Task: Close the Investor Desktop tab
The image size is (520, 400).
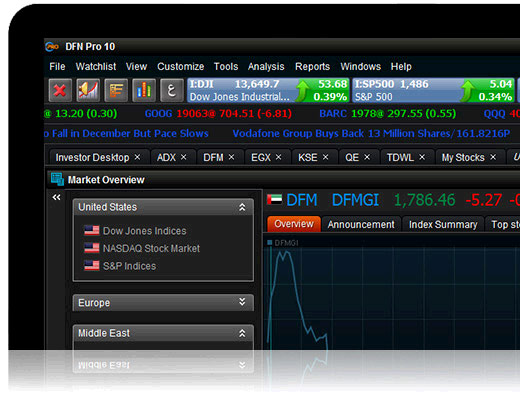Action: coord(137,157)
